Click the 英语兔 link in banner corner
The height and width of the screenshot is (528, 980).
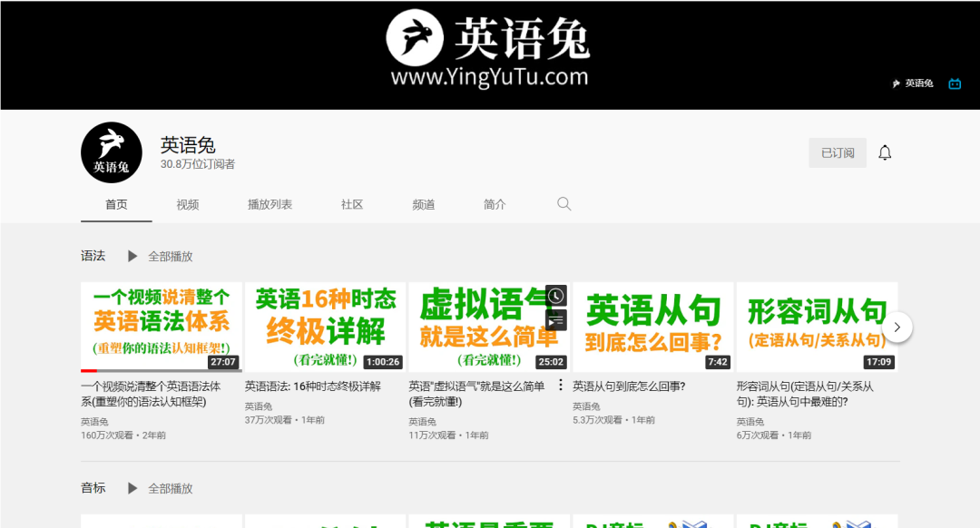[x=913, y=83]
